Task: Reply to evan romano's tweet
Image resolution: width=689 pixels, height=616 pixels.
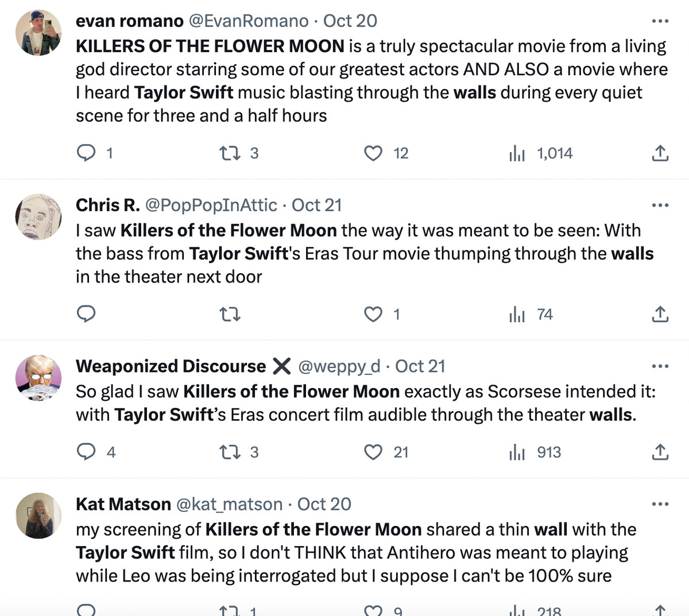Action: coord(86,153)
